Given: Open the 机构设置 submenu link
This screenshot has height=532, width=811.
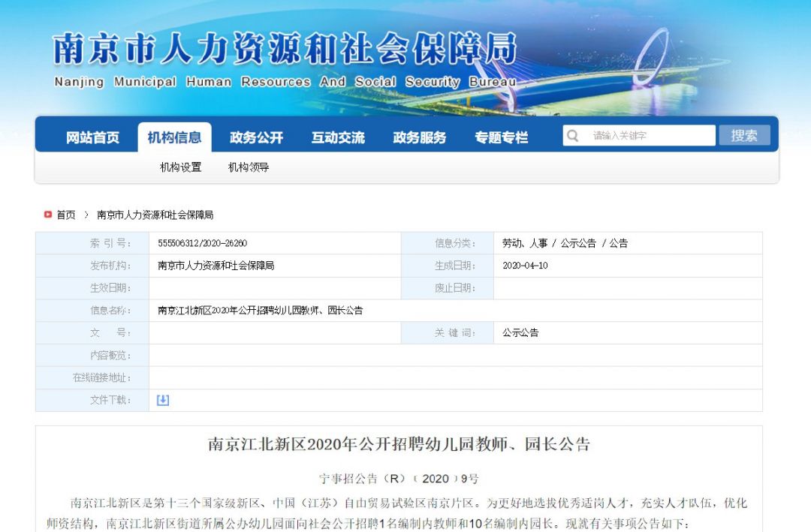Looking at the screenshot, I should point(180,167).
